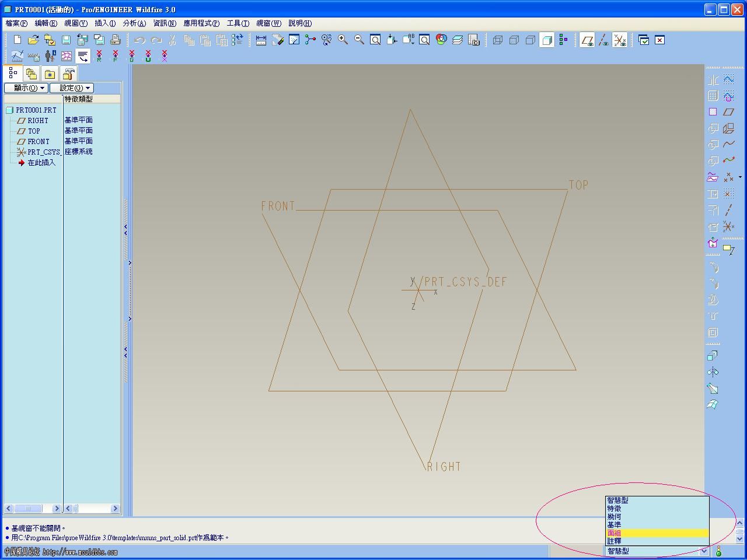Open the layers stack icon in toolbar
The width and height of the screenshot is (747, 560).
(x=458, y=40)
